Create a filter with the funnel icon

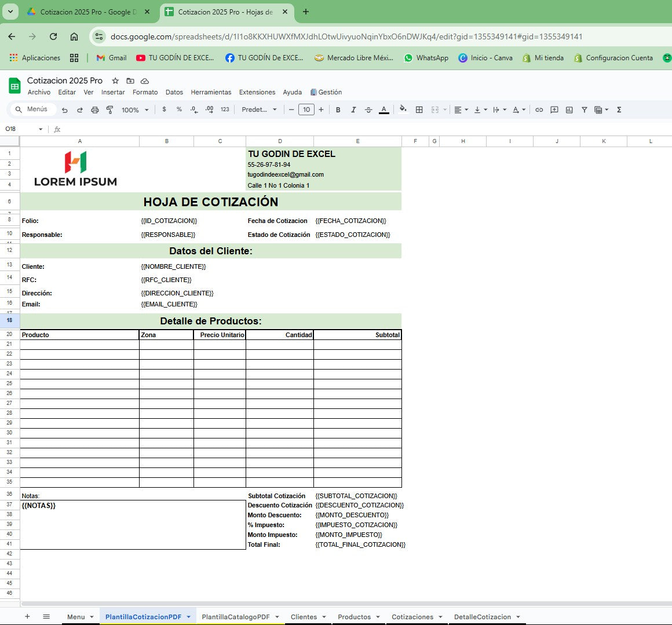[585, 109]
